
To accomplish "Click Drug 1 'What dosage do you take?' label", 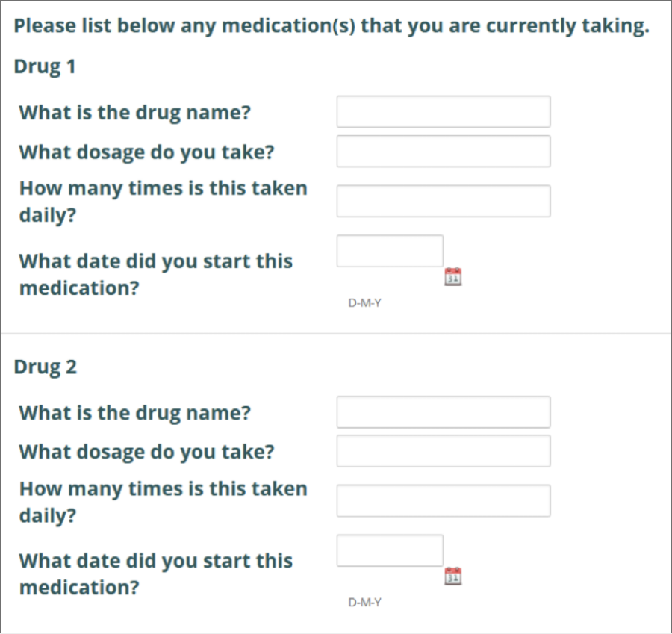I will [146, 152].
